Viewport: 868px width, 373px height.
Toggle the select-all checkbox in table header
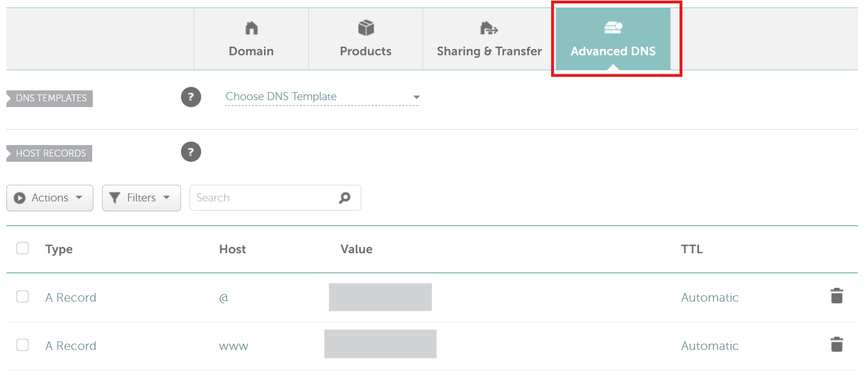pos(22,248)
